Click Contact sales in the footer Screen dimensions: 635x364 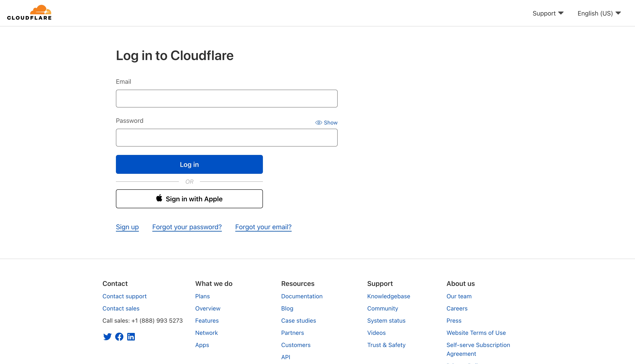[x=121, y=308]
